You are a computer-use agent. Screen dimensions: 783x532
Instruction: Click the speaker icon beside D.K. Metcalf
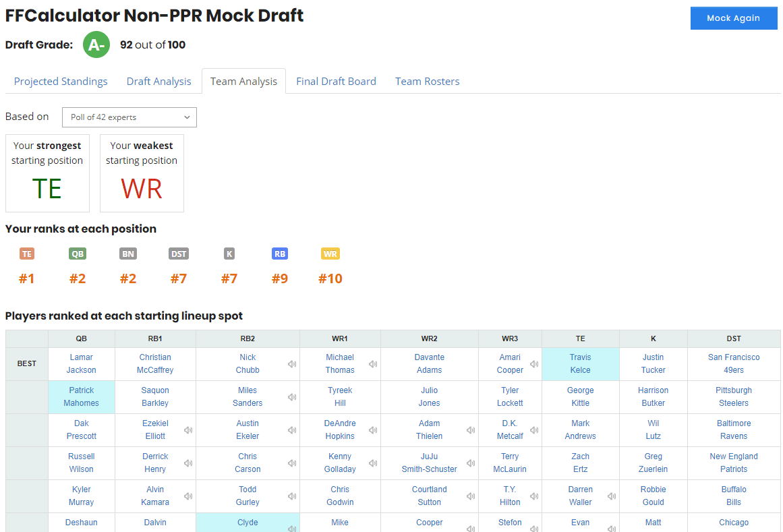point(534,430)
